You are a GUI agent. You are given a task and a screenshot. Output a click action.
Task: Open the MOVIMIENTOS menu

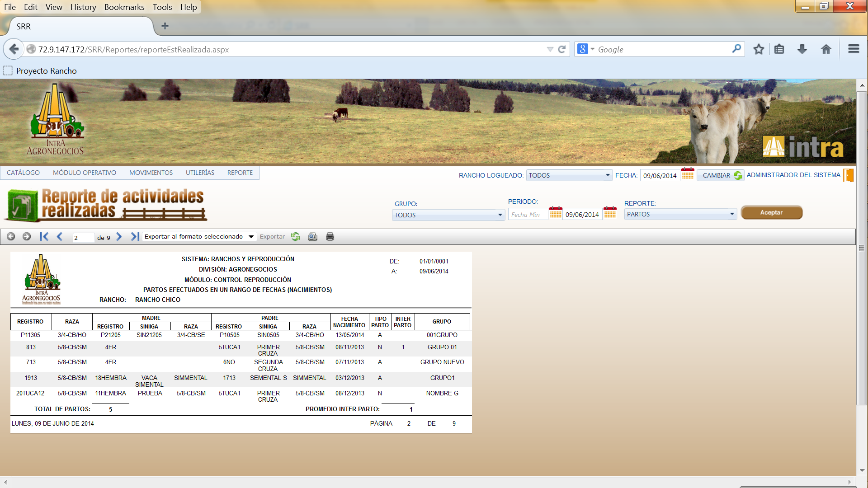pyautogui.click(x=151, y=173)
